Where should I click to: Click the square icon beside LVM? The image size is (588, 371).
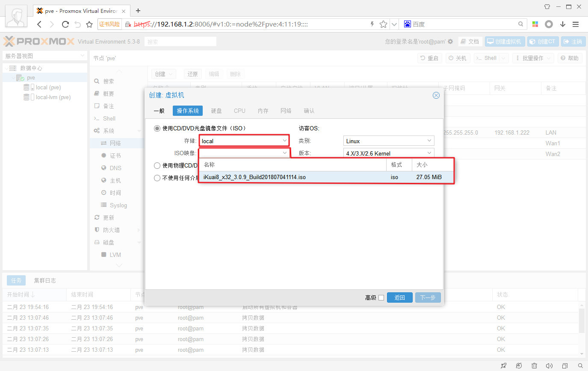click(x=103, y=255)
